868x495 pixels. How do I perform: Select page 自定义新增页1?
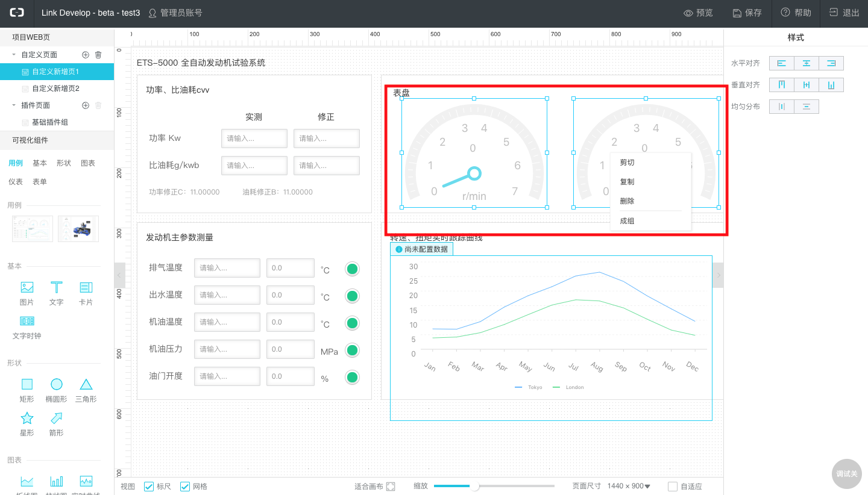click(x=57, y=72)
